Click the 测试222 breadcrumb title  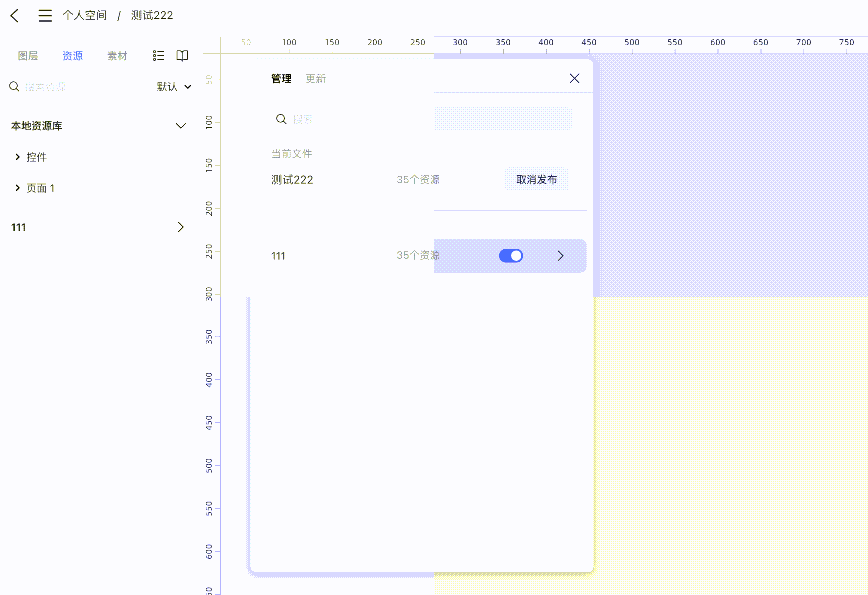tap(152, 16)
